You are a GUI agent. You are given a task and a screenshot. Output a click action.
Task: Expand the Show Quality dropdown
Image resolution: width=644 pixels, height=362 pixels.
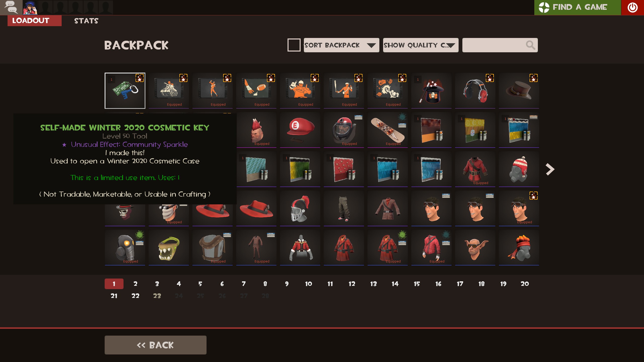pyautogui.click(x=421, y=45)
